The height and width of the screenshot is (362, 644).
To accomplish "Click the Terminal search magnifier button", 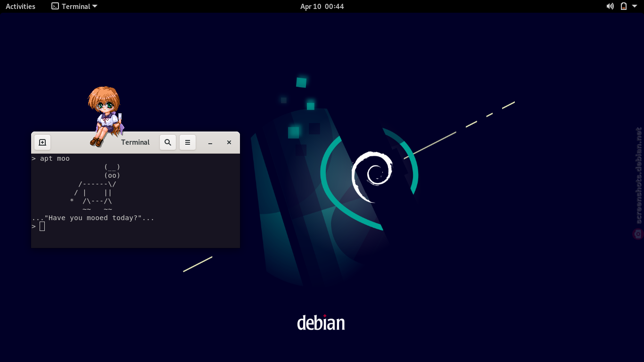I will (x=168, y=142).
